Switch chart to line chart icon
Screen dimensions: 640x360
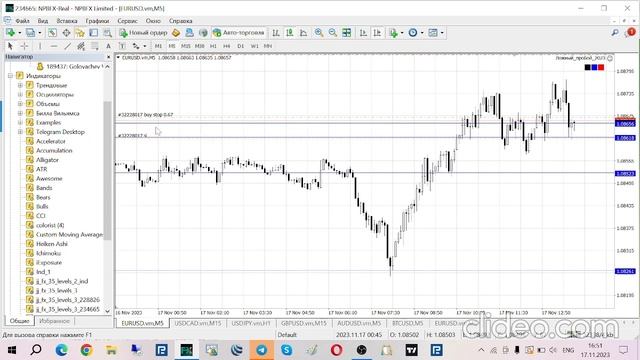(x=304, y=33)
